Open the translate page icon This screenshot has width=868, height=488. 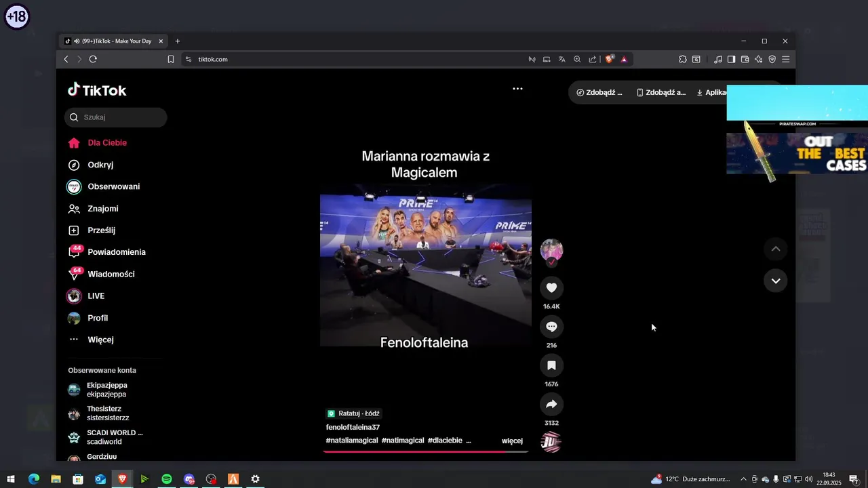[x=562, y=59]
